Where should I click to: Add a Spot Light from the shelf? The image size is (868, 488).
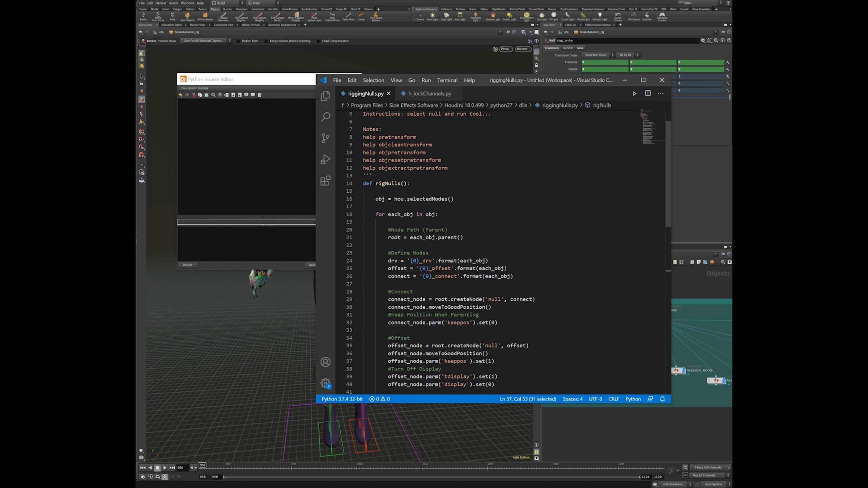[446, 17]
